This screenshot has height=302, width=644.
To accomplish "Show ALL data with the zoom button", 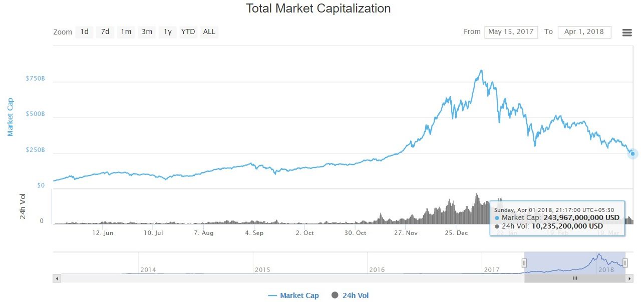I will 209,32.
